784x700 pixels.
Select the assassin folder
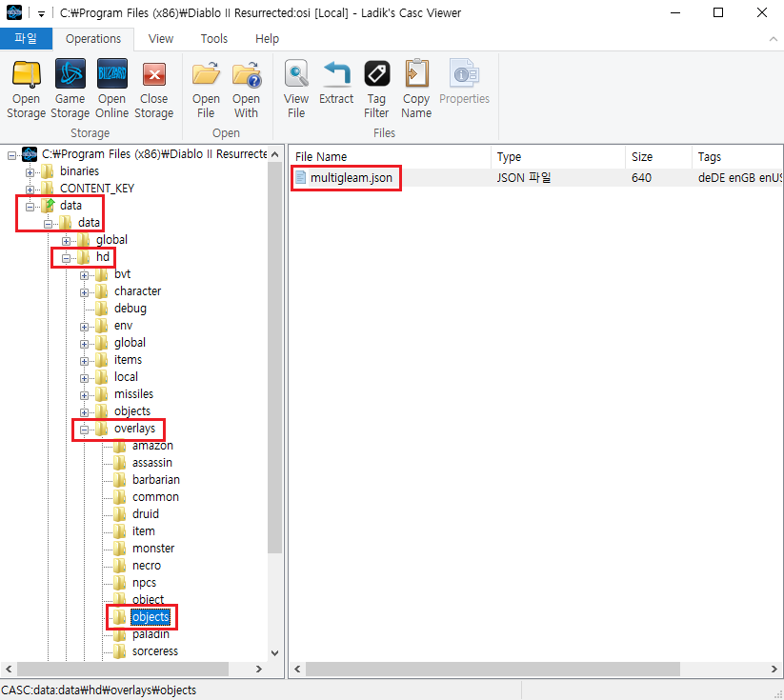[152, 463]
